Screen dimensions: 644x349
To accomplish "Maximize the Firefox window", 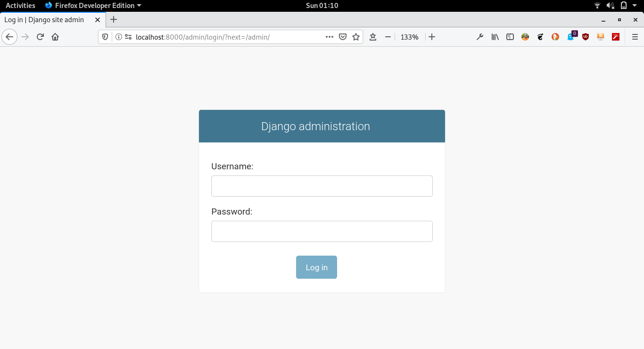I will click(x=619, y=20).
